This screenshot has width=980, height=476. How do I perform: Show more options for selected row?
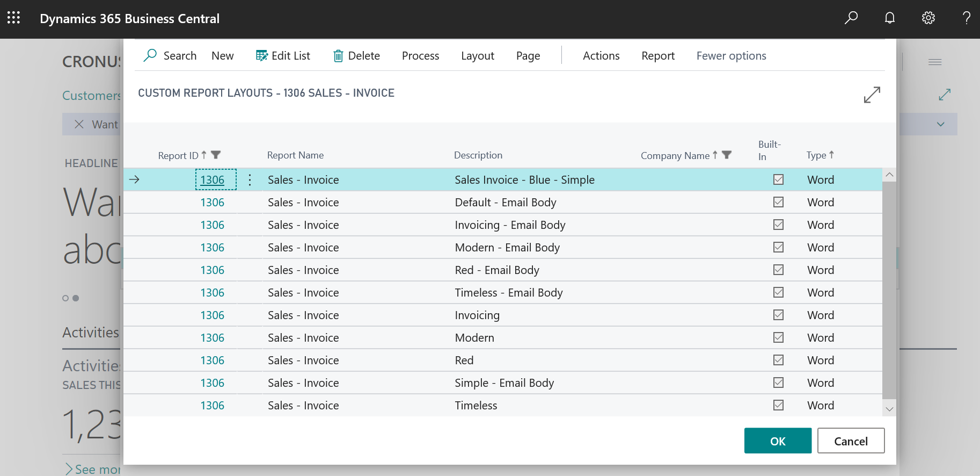point(250,180)
